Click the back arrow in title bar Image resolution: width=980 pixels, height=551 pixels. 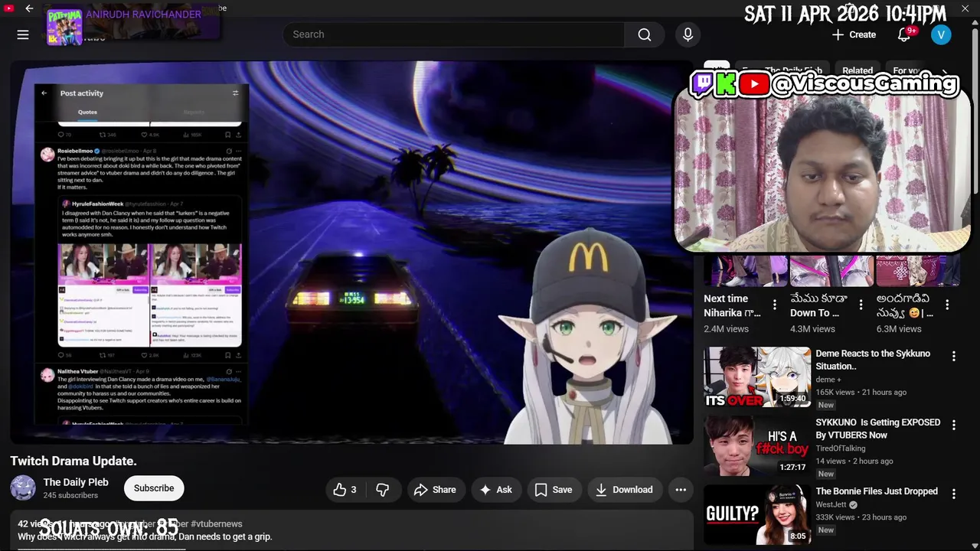[29, 8]
